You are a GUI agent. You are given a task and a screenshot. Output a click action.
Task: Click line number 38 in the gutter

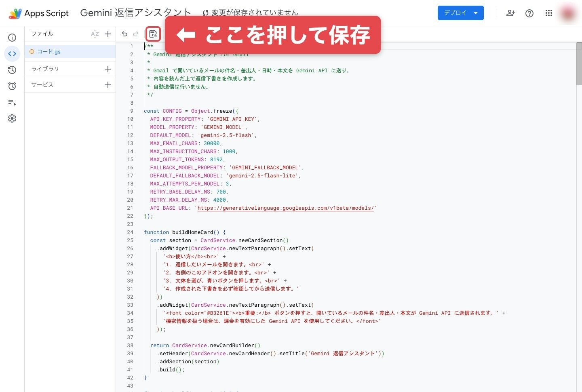coord(130,346)
